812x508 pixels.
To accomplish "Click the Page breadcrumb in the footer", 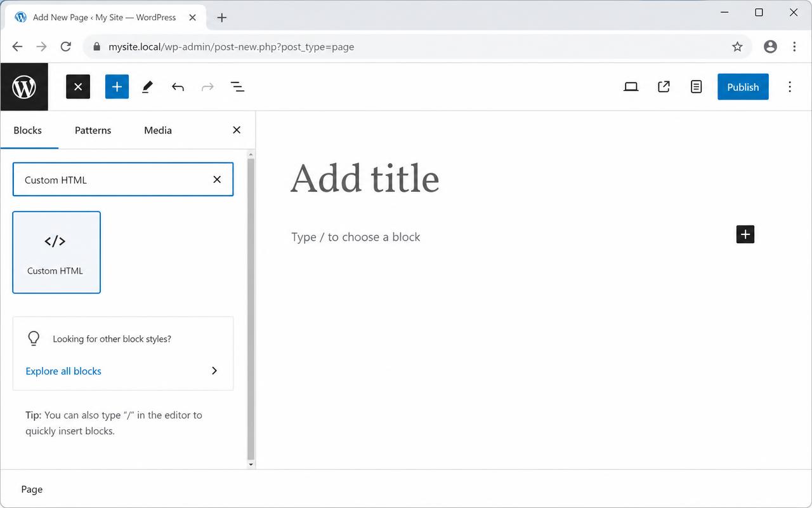I will tap(32, 490).
